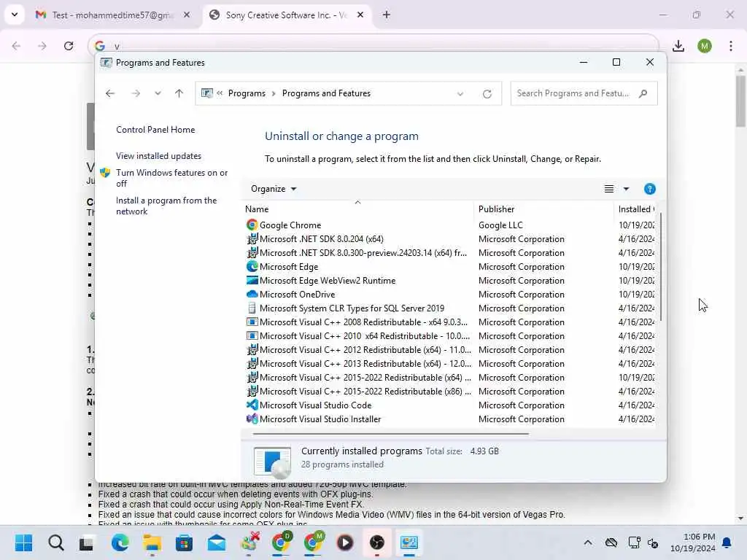Open Chrome three-dot menu
This screenshot has height=560, width=747.
click(x=731, y=46)
